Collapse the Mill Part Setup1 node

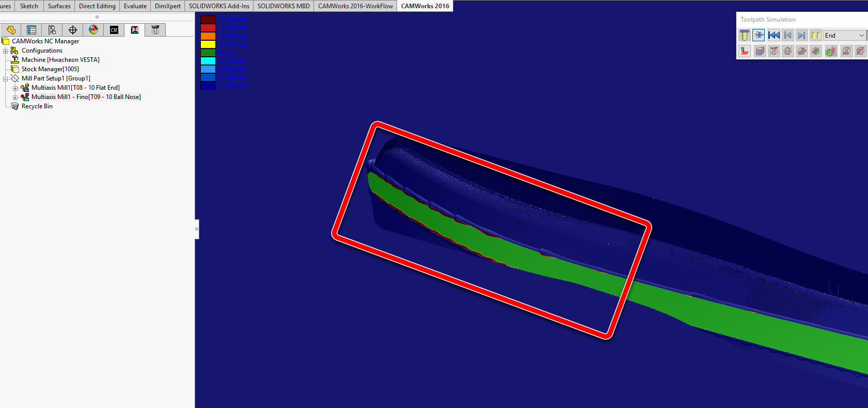tap(6, 78)
